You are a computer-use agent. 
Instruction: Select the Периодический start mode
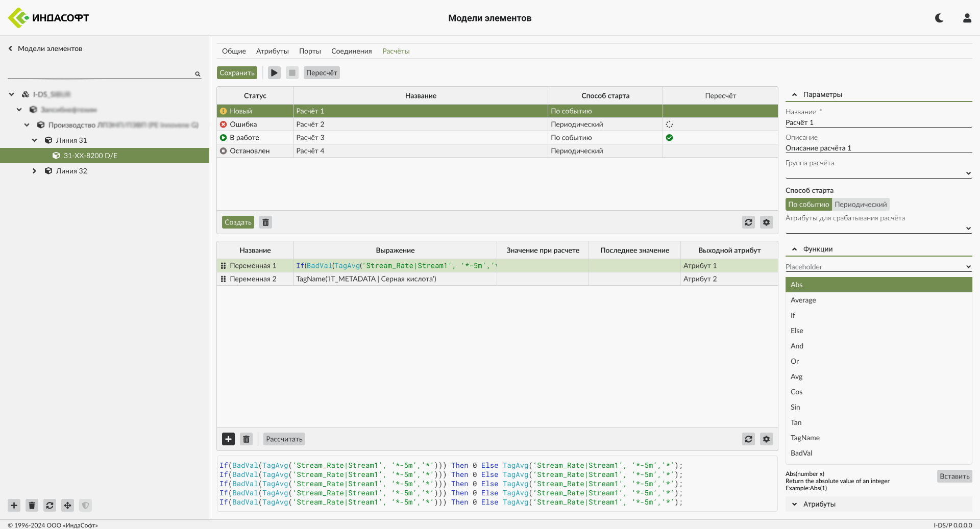coord(861,205)
